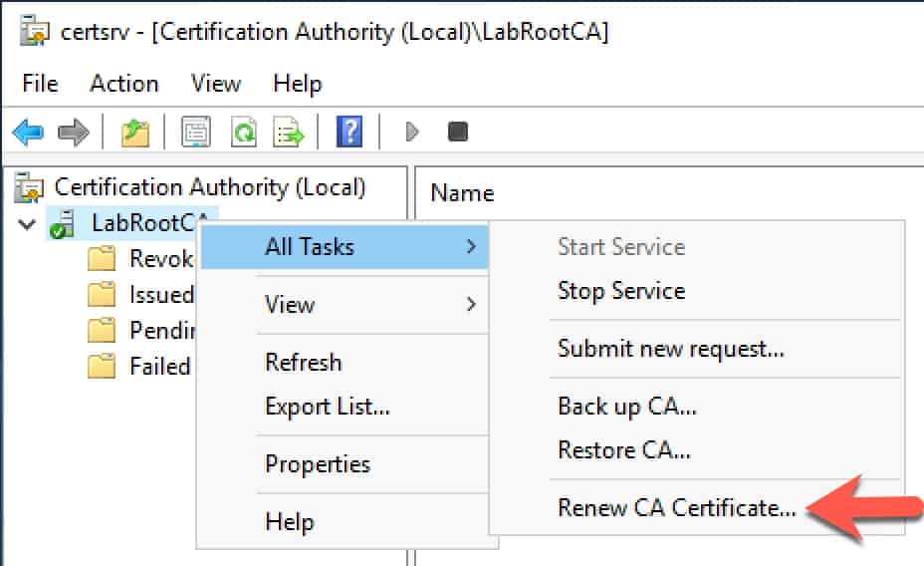Click the green Refresh toolbar icon

244,132
